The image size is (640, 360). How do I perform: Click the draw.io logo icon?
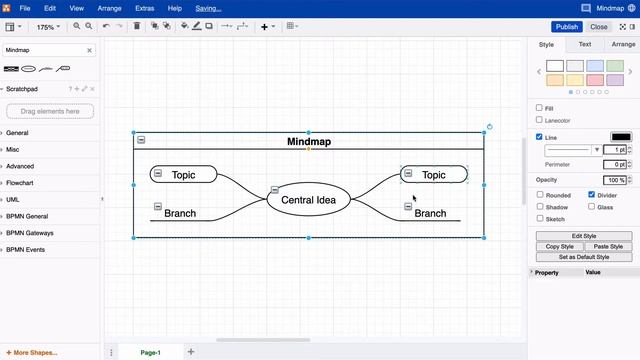coord(6,8)
